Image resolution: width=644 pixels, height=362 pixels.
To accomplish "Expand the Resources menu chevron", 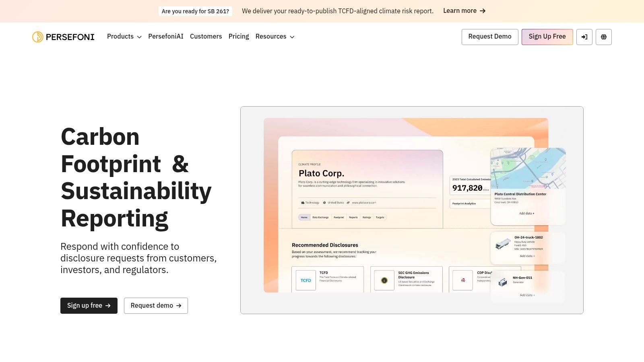I will 292,37.
